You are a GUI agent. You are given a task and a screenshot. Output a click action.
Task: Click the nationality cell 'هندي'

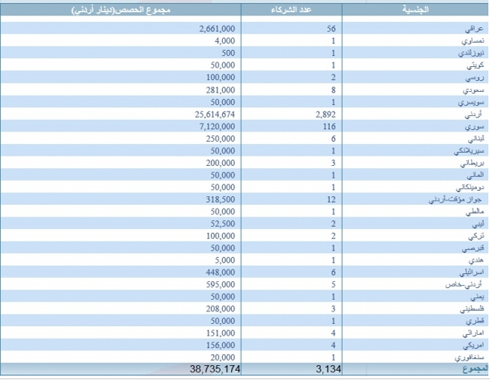(x=476, y=261)
